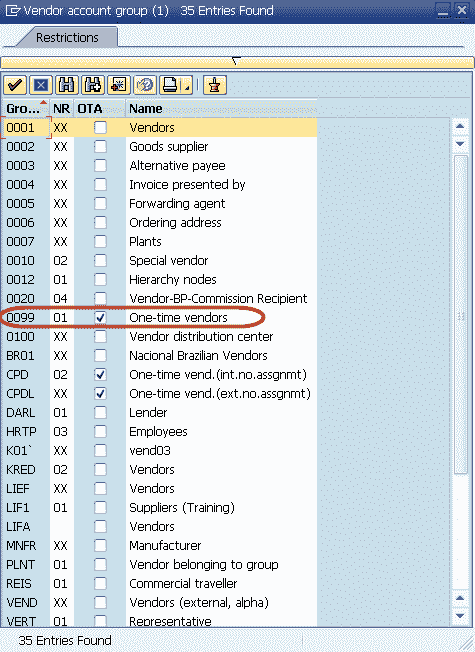Click the Find binoculars icon
This screenshot has width=475, height=652.
coord(67,85)
